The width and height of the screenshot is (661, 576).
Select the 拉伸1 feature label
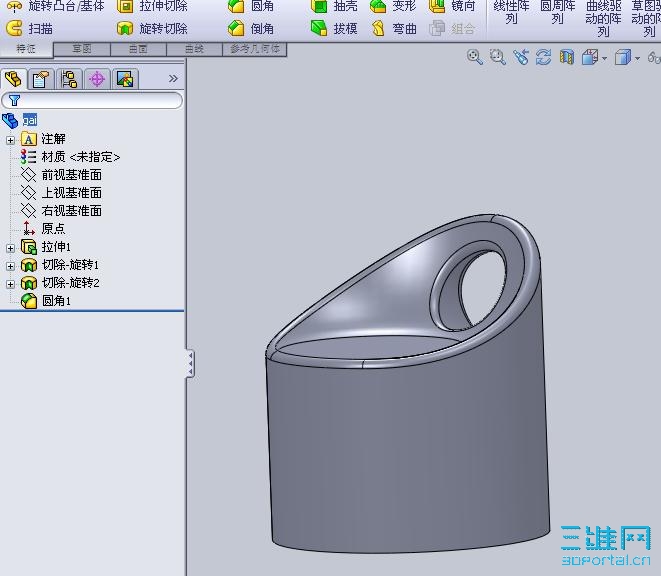56,247
